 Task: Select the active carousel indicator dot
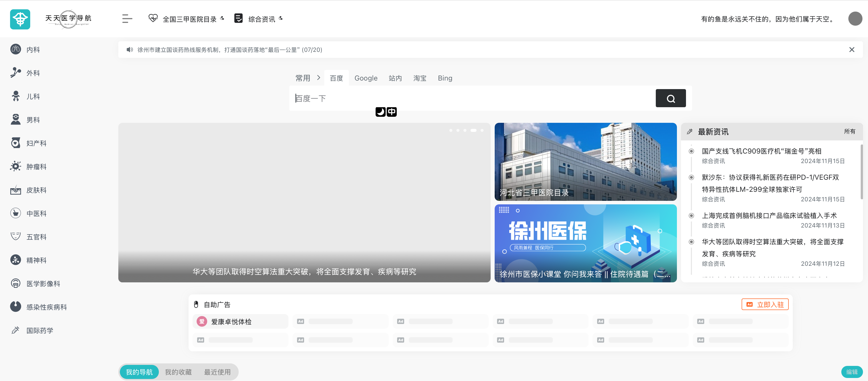[x=473, y=130]
